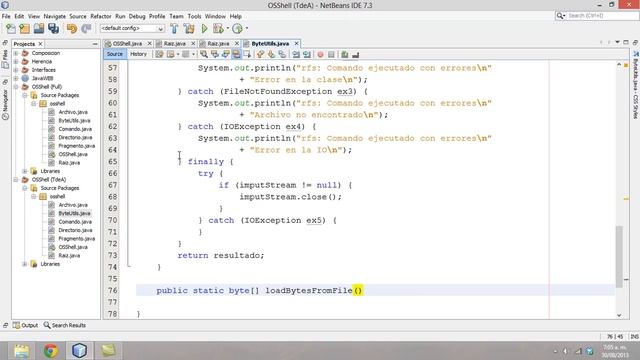Click the Find Previous Occurrence icon

215,54
